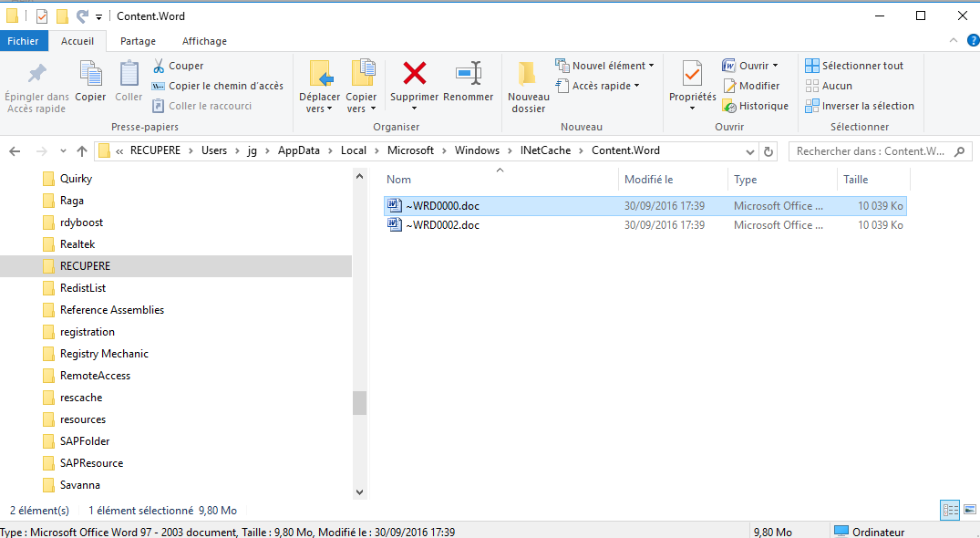Go back with the left arrow
This screenshot has height=538, width=980.
(15, 151)
